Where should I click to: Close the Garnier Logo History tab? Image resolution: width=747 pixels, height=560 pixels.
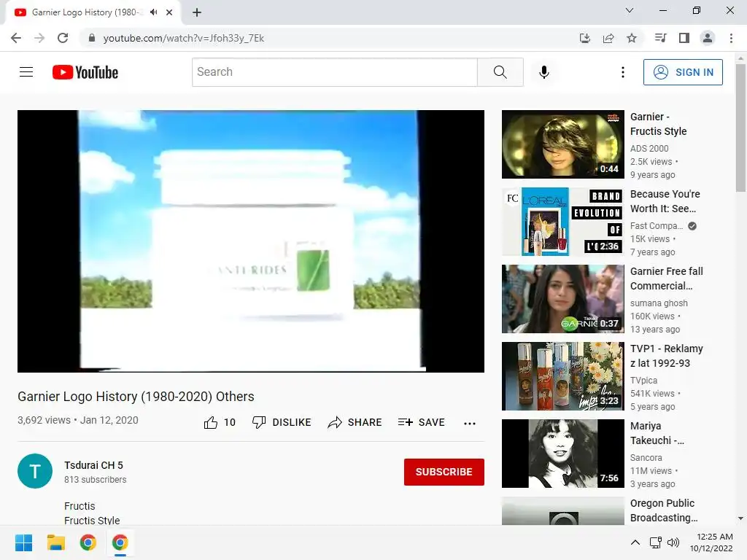[x=169, y=12]
